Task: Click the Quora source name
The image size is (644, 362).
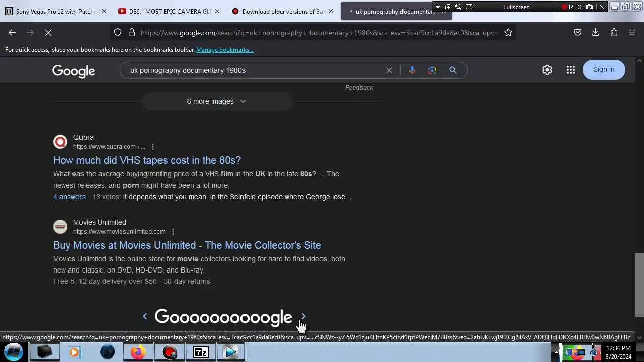Action: coord(84,137)
